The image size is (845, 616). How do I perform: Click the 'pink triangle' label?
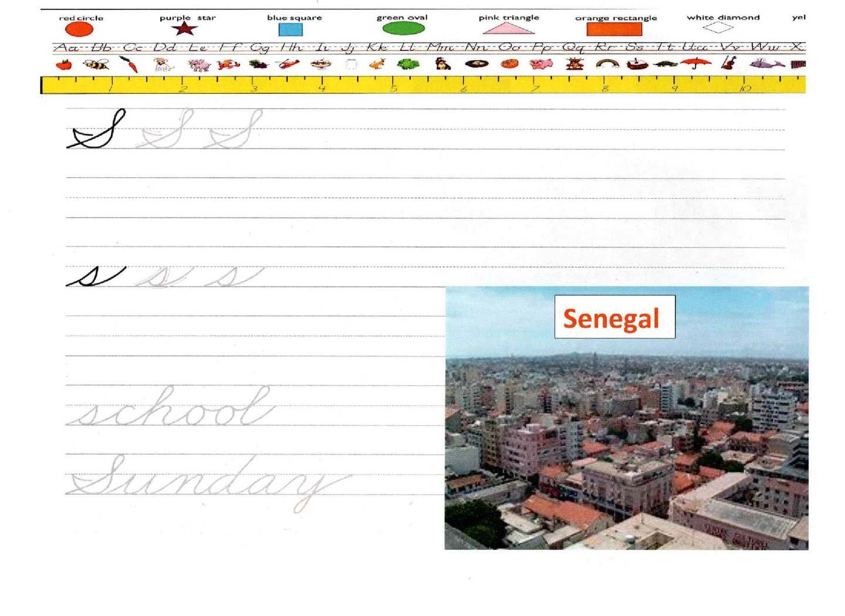509,18
